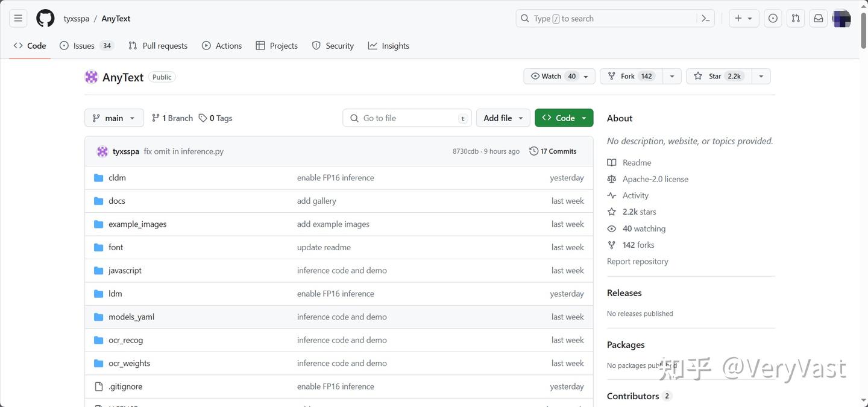Open the 17 Commits history
Screen dimensions: 868x407
553,151
